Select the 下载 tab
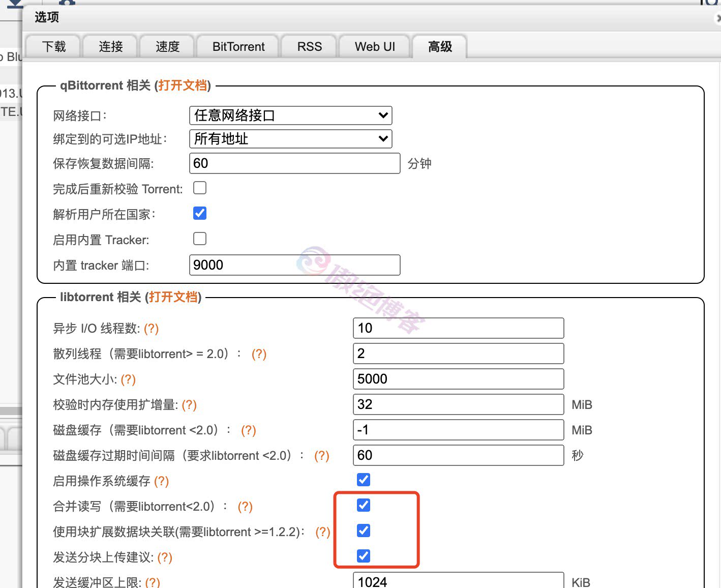This screenshot has height=588, width=721. (53, 46)
